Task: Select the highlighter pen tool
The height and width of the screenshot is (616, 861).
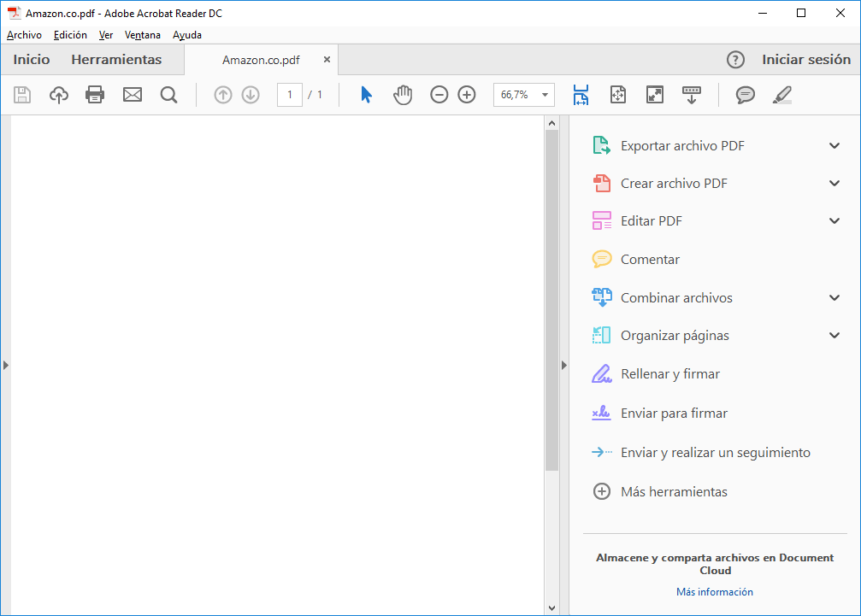Action: 782,95
